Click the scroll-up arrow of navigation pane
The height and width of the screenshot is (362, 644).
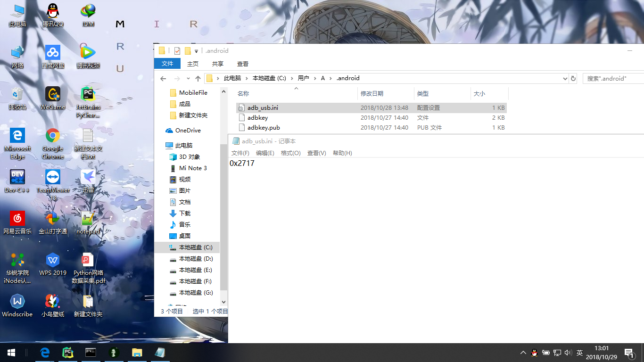point(223,91)
